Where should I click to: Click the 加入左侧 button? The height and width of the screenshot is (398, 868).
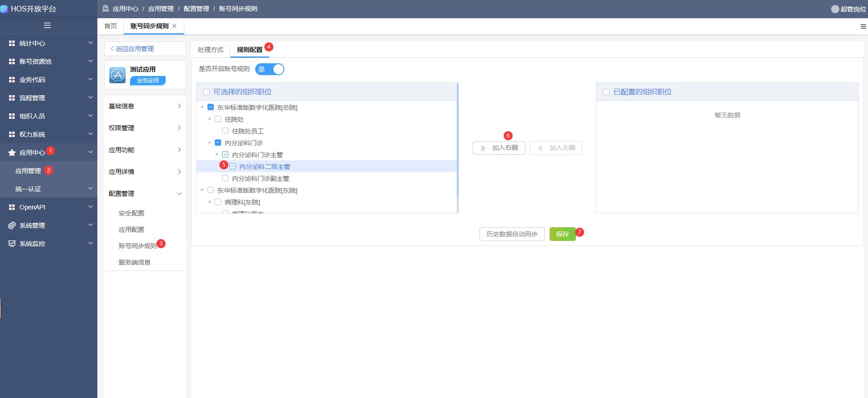[556, 148]
